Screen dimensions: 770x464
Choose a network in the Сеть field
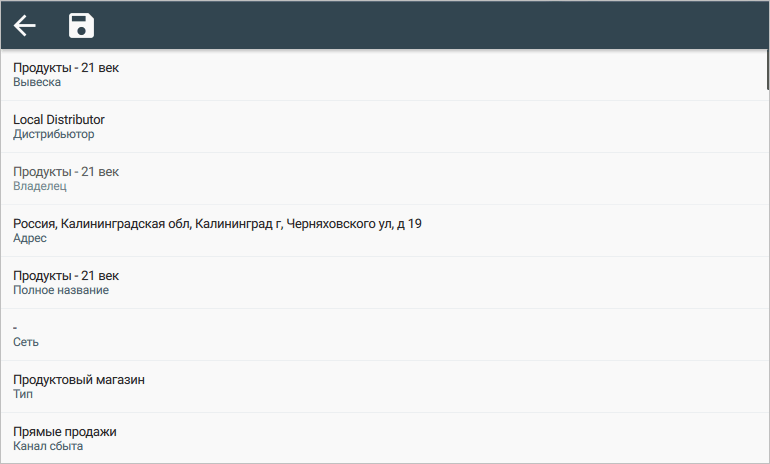(26, 342)
